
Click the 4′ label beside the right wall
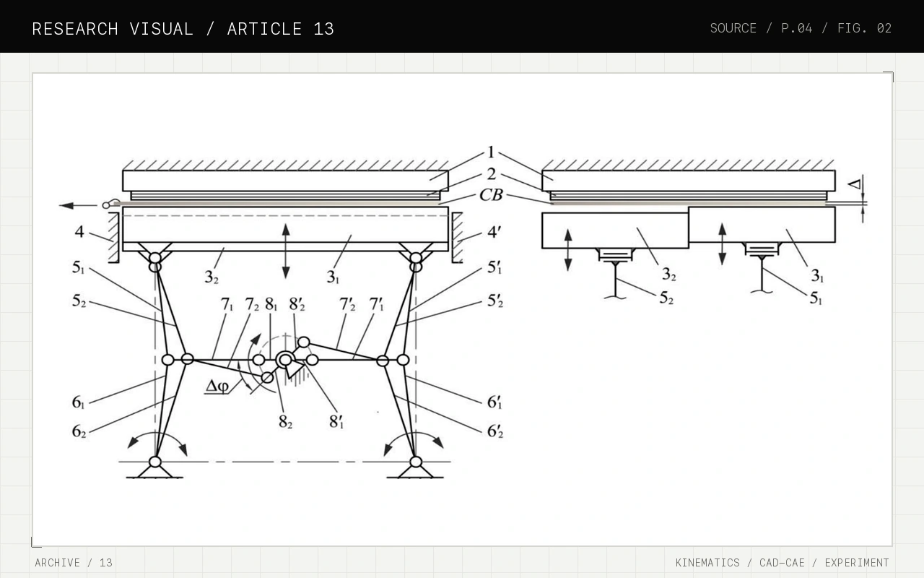click(x=494, y=232)
